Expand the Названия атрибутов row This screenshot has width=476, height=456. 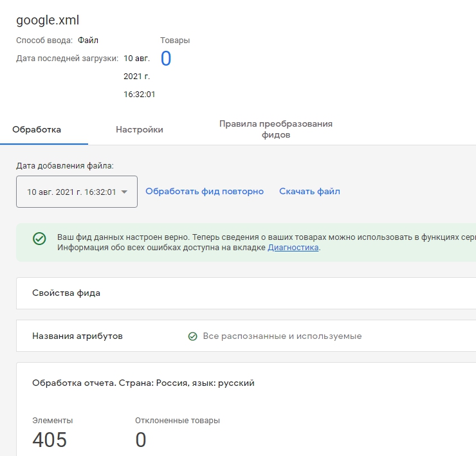point(77,336)
